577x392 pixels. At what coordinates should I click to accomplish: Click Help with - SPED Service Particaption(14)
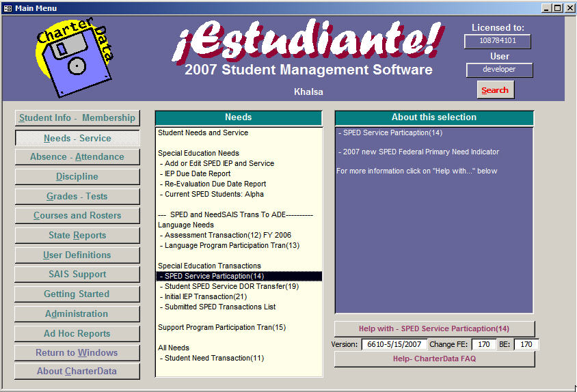click(x=434, y=328)
